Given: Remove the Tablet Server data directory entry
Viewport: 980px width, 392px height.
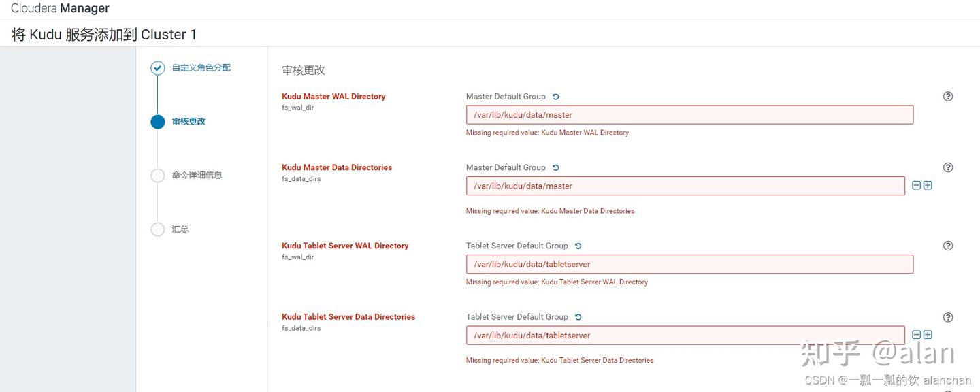Looking at the screenshot, I should coord(916,334).
